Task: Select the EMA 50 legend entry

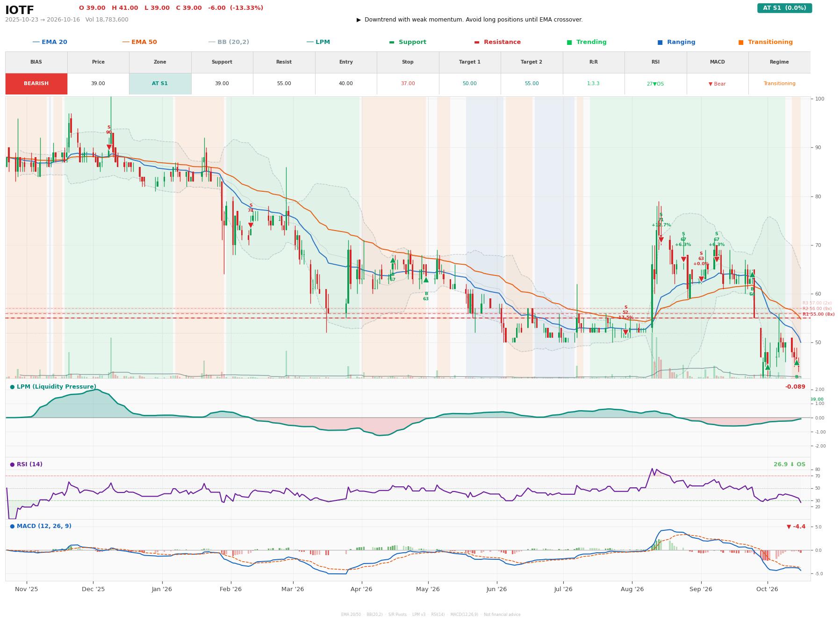Action: [x=139, y=42]
